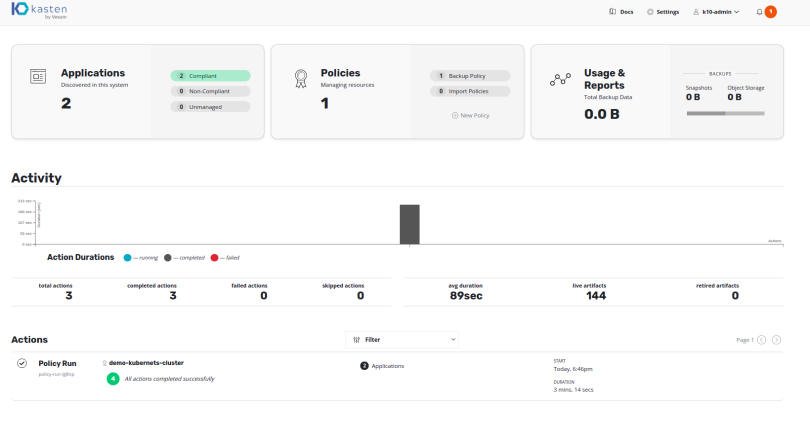Click the failed actions stat
810x439 pixels.
(250, 292)
